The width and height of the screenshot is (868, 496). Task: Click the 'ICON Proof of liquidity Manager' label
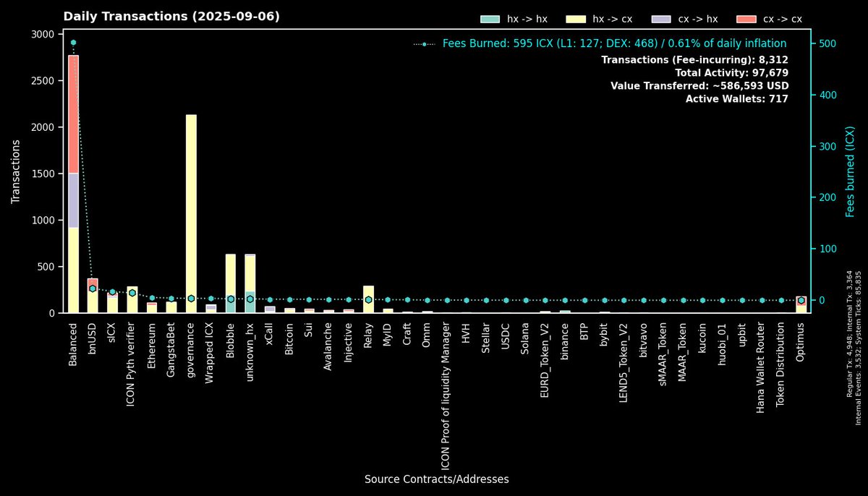tap(447, 395)
